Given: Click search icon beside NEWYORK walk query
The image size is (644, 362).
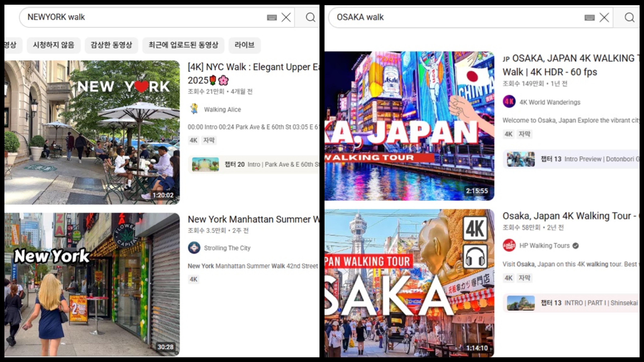Looking at the screenshot, I should click(x=310, y=17).
